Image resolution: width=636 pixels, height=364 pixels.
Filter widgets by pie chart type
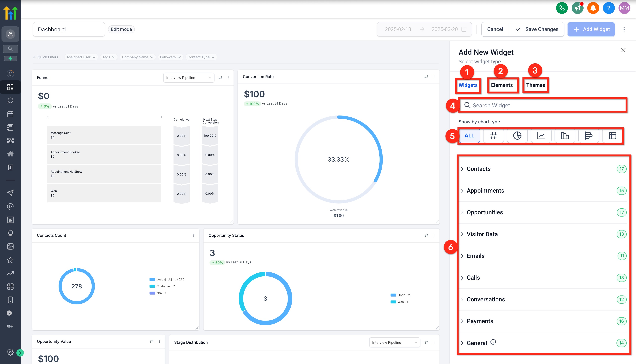coord(517,136)
